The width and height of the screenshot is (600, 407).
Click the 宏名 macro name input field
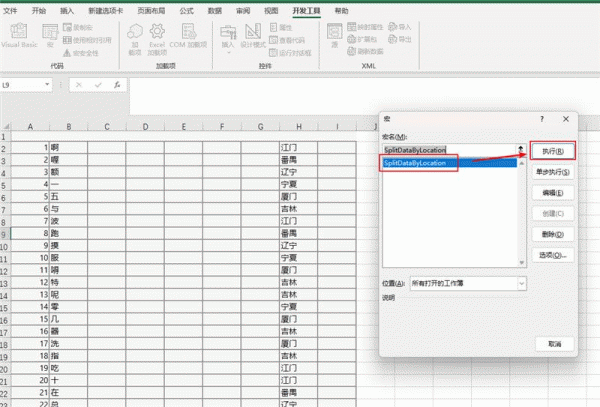447,149
